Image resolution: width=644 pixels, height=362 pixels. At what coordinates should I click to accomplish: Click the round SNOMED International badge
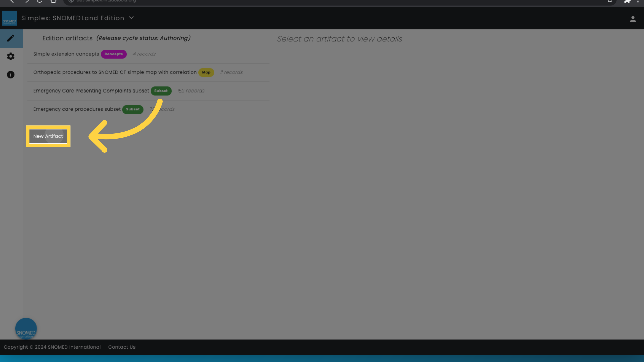pyautogui.click(x=26, y=328)
